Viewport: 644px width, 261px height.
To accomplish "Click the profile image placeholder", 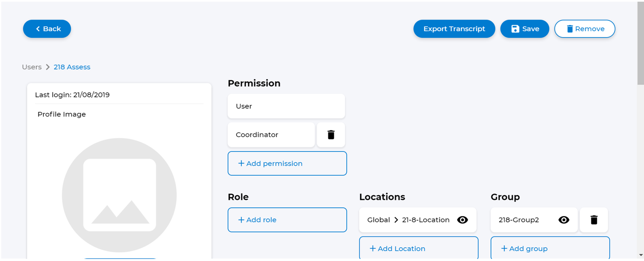I will coord(119,195).
